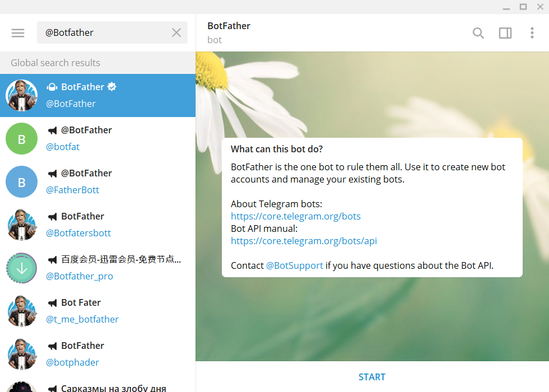The width and height of the screenshot is (549, 392).
Task: Maximize the Telegram window
Action: (523, 7)
